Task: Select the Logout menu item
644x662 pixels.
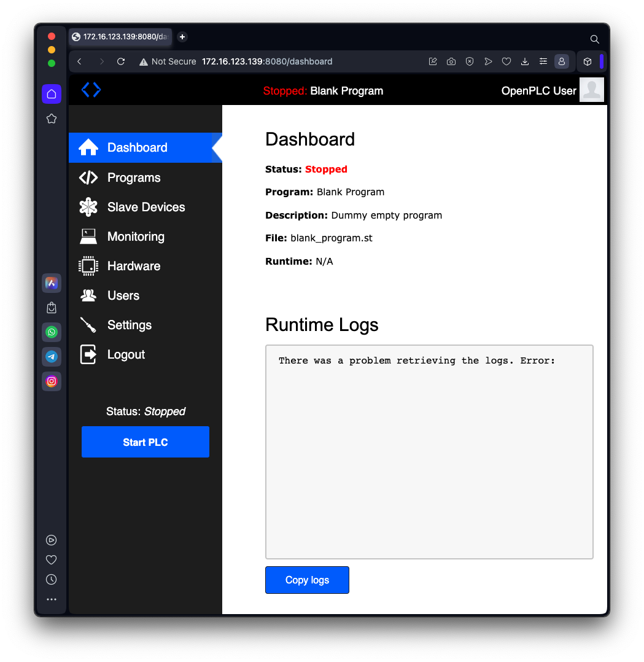Action: point(145,354)
